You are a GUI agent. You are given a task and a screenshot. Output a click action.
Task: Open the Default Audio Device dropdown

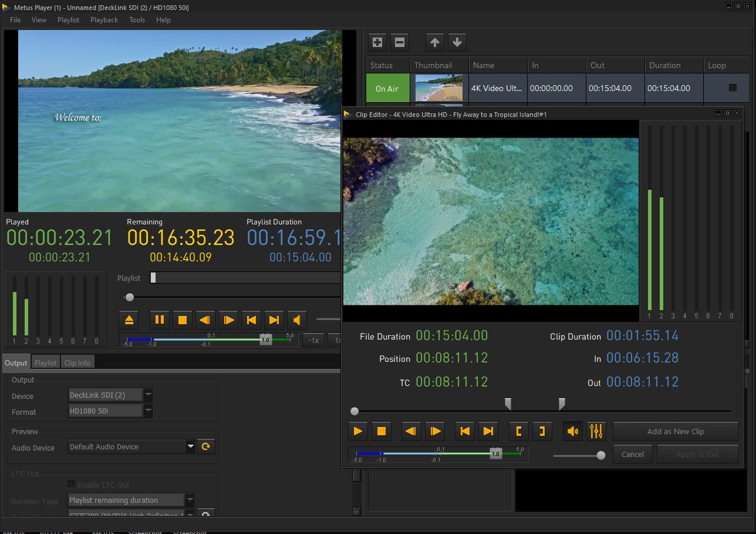190,446
